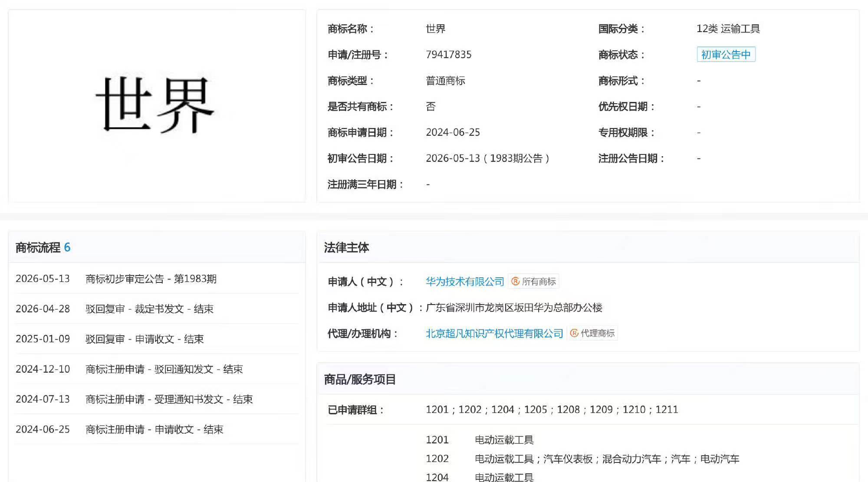This screenshot has width=868, height=482.
Task: Click 2026-05-13（1983期公告）value
Action: point(488,158)
